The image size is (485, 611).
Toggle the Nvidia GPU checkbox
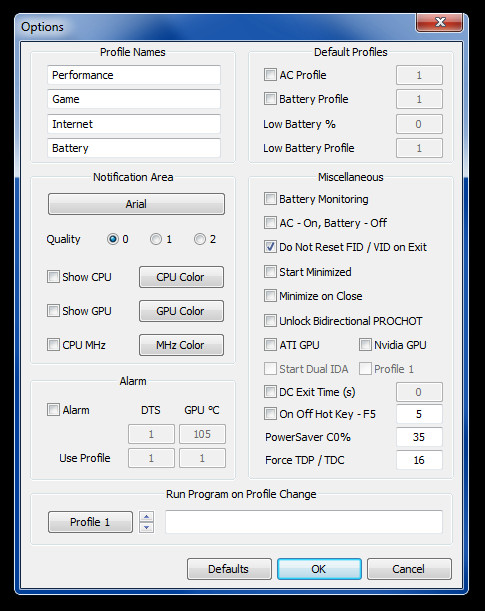(x=365, y=344)
